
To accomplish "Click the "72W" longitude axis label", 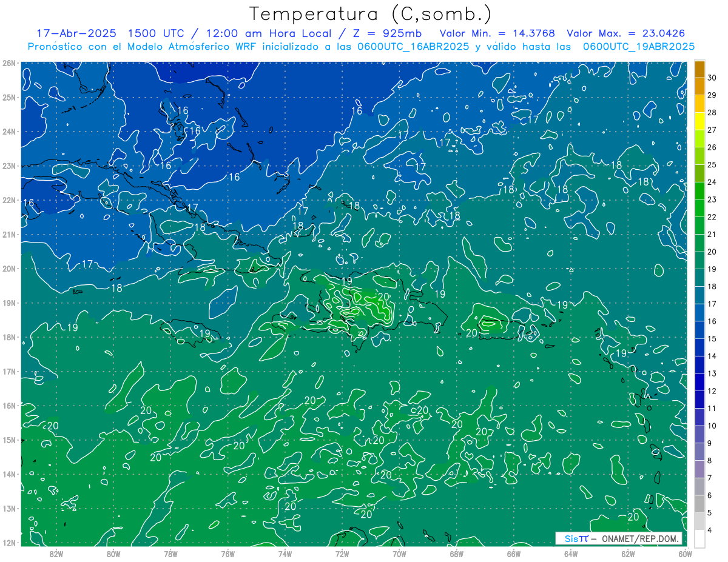I will pyautogui.click(x=342, y=554).
